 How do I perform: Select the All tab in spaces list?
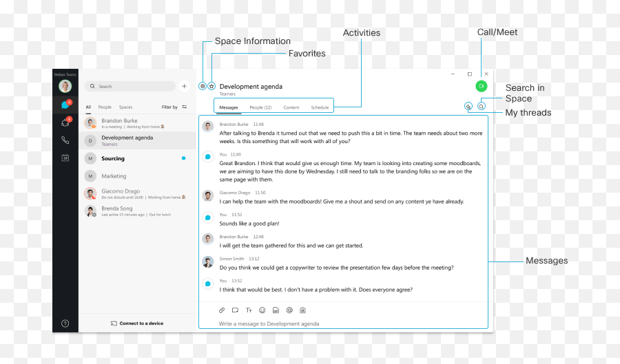point(88,107)
